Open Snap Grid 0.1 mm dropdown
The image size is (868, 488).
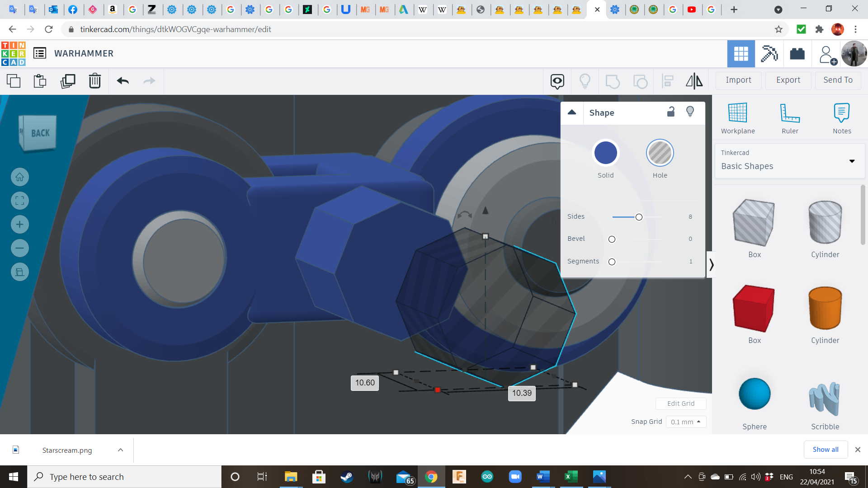pyautogui.click(x=685, y=422)
